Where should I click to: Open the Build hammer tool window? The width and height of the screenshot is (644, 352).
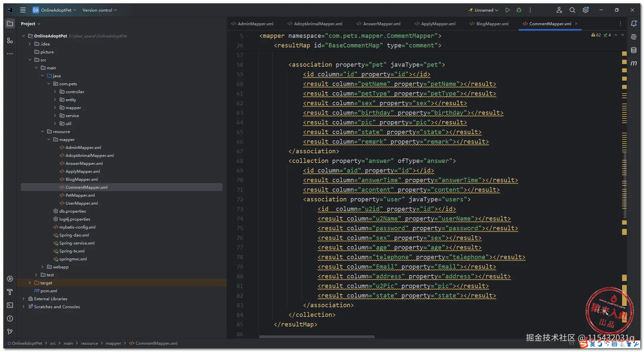click(10, 292)
